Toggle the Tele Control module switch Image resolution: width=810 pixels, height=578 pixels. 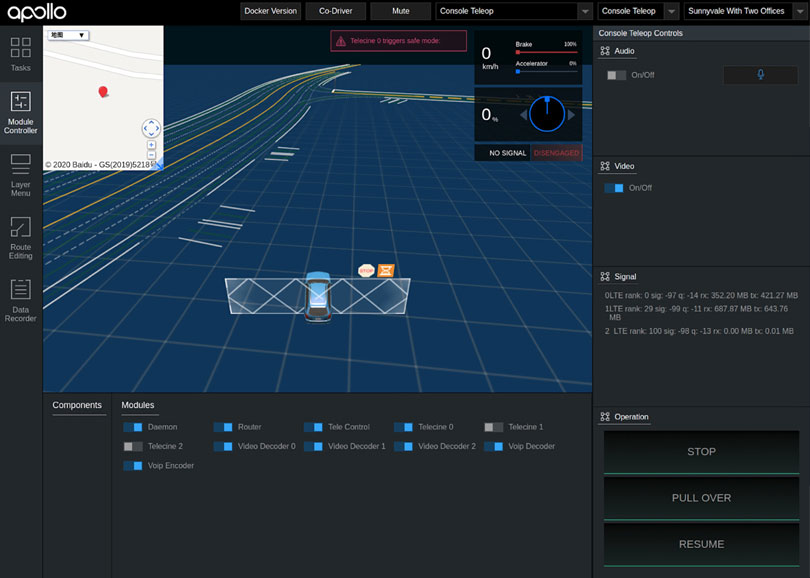click(313, 427)
